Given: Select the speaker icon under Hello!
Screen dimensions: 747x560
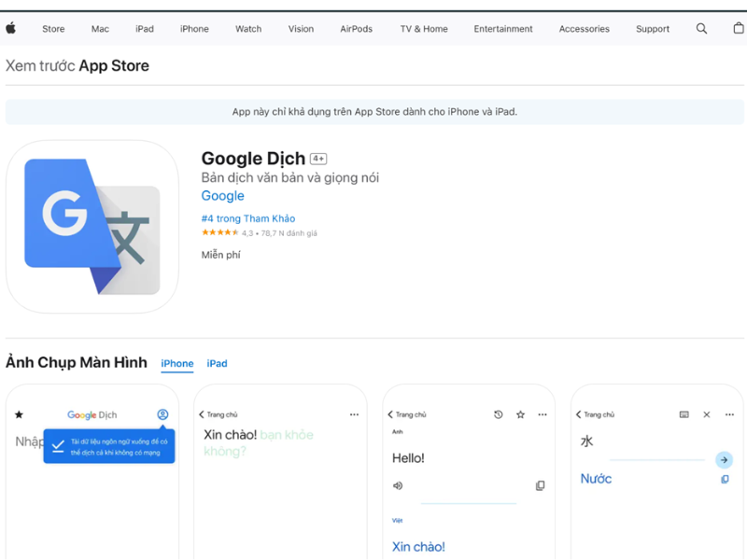Looking at the screenshot, I should pyautogui.click(x=397, y=485).
